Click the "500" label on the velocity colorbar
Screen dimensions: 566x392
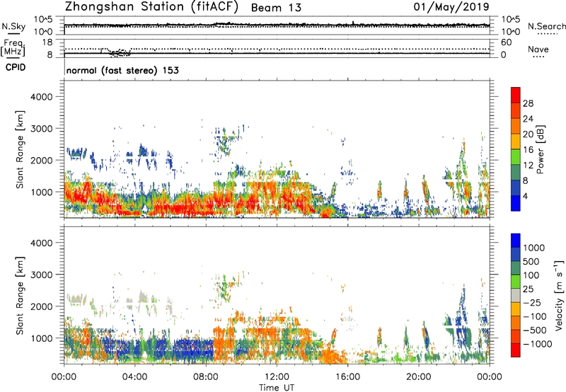pyautogui.click(x=531, y=262)
